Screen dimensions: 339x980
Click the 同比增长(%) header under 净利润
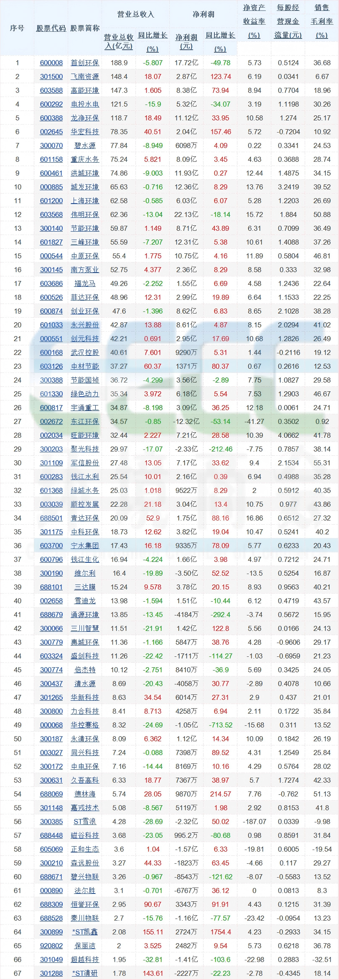click(220, 42)
